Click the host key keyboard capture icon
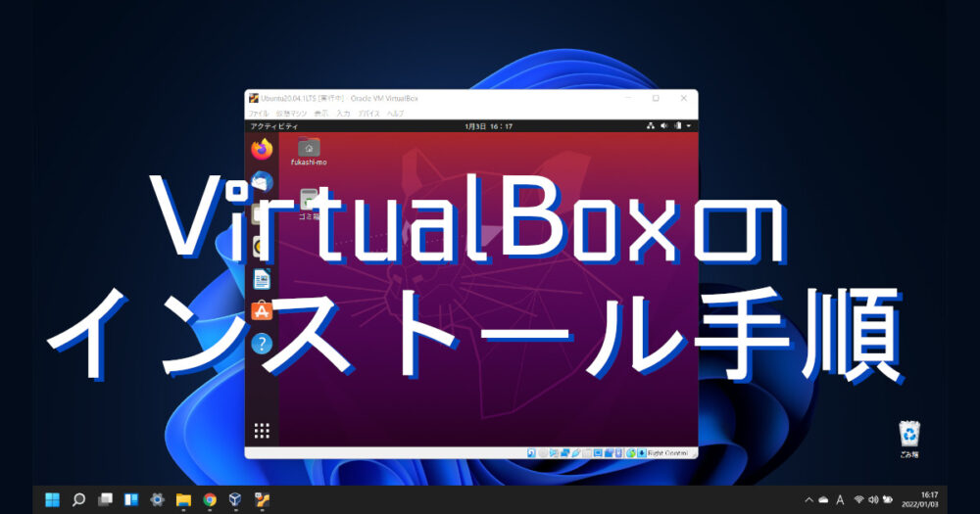Image resolution: width=980 pixels, height=514 pixels. [642, 452]
